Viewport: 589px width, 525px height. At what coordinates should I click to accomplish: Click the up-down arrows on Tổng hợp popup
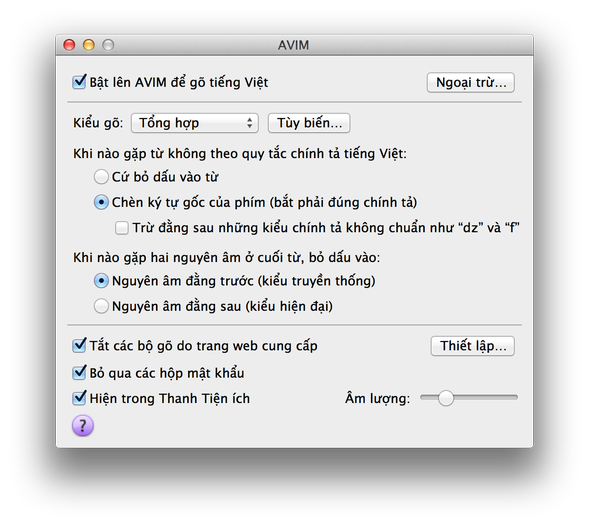249,123
